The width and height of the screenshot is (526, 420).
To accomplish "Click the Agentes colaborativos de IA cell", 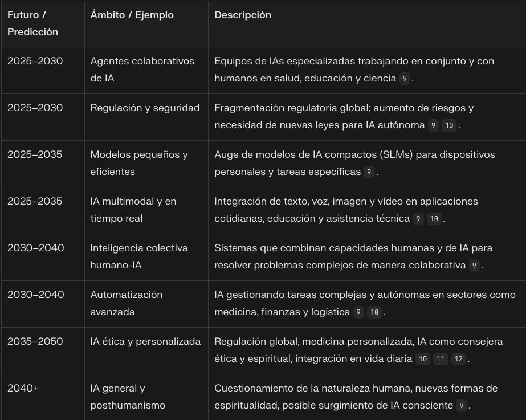I will click(x=146, y=70).
